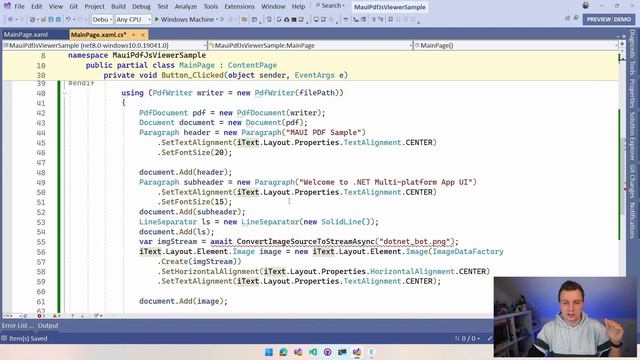Open the Project menu

point(94,7)
